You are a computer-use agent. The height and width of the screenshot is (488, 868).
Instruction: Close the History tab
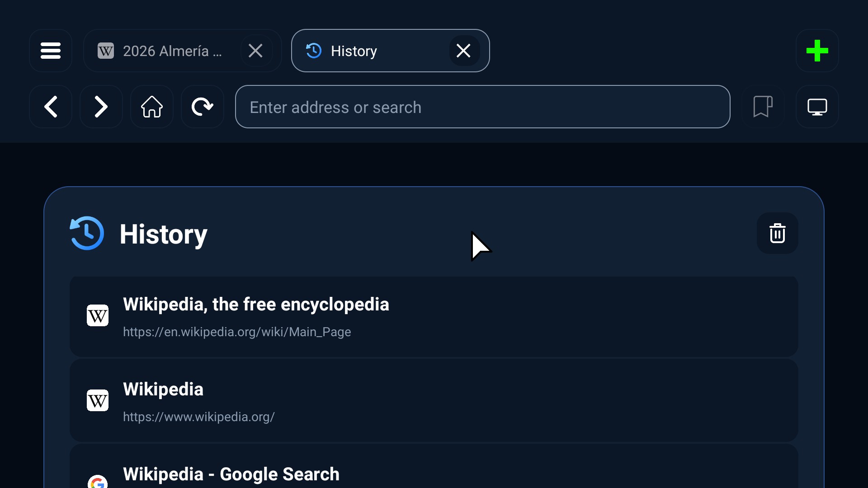click(x=464, y=51)
